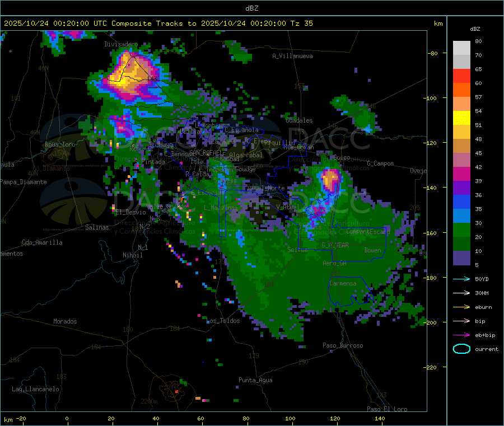
Task: Click the Divisadero map label
Action: click(121, 44)
